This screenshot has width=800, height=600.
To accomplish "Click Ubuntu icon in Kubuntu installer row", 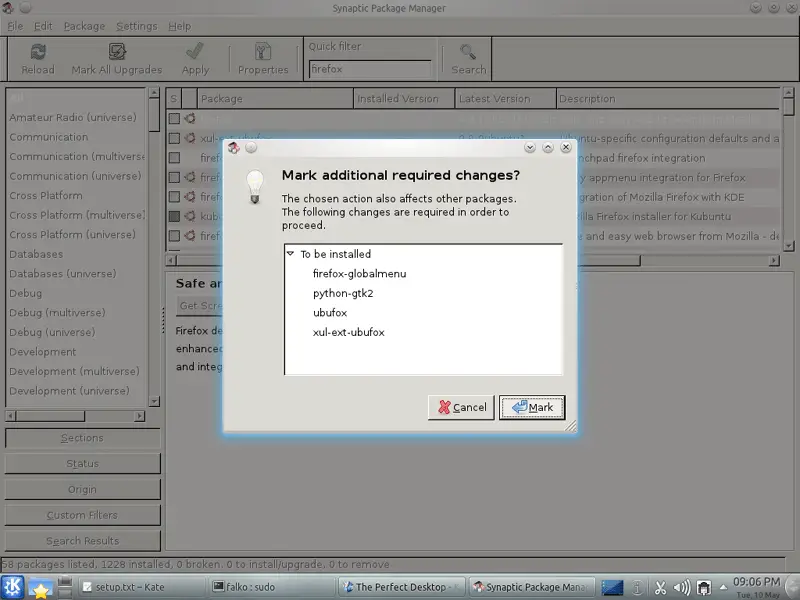I will pos(190,216).
